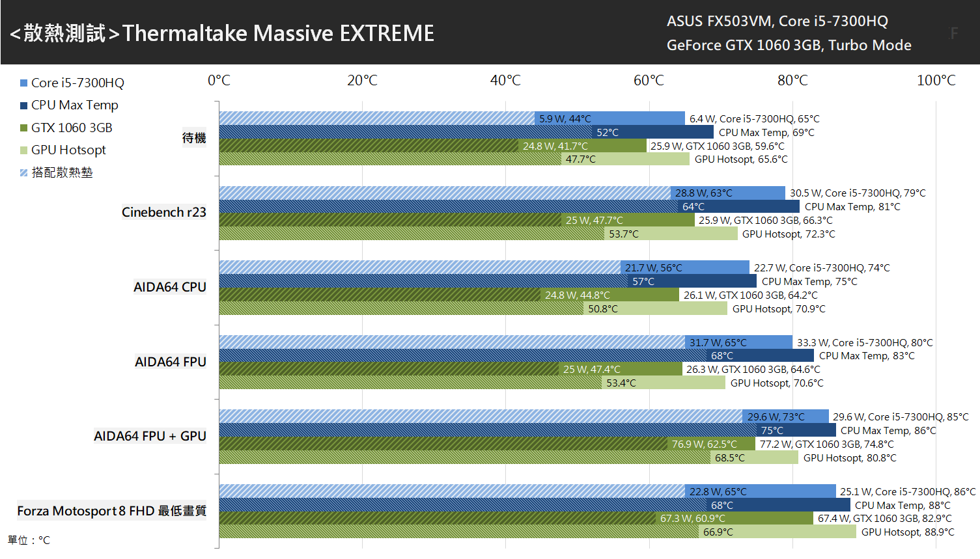
Task: Select the 'GPU Hotsopt' legend label
Action: pyautogui.click(x=68, y=150)
